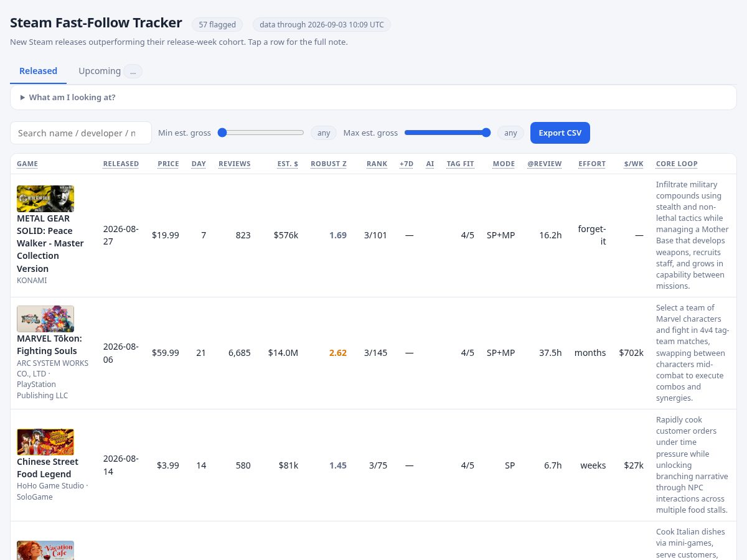The image size is (747, 560).
Task: Click the 2.62 robust Z value
Action: [x=338, y=353]
